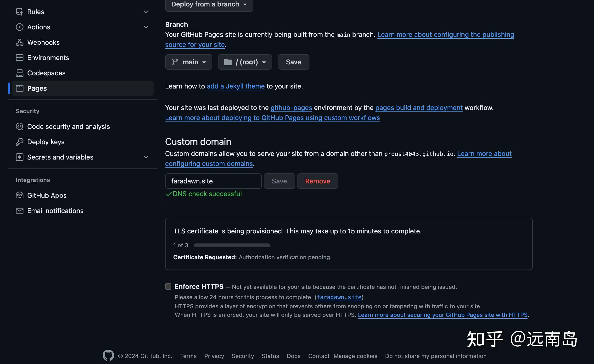Select the Codespaces icon
This screenshot has height=364, width=594.
[19, 73]
